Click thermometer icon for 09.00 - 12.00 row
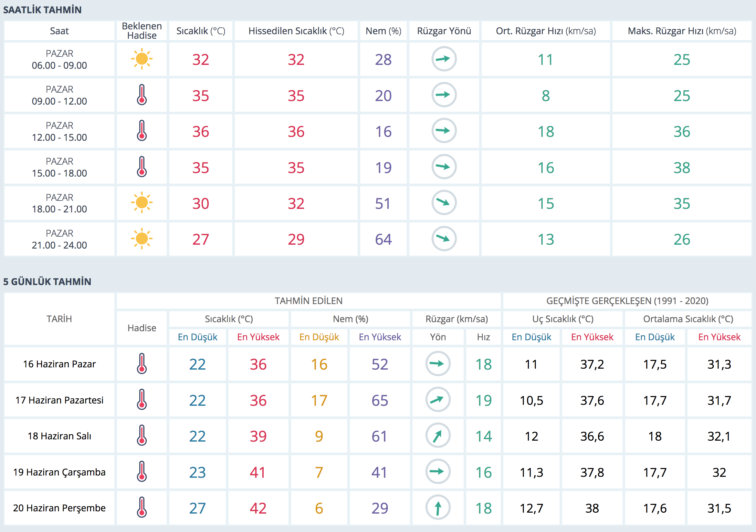 point(142,95)
